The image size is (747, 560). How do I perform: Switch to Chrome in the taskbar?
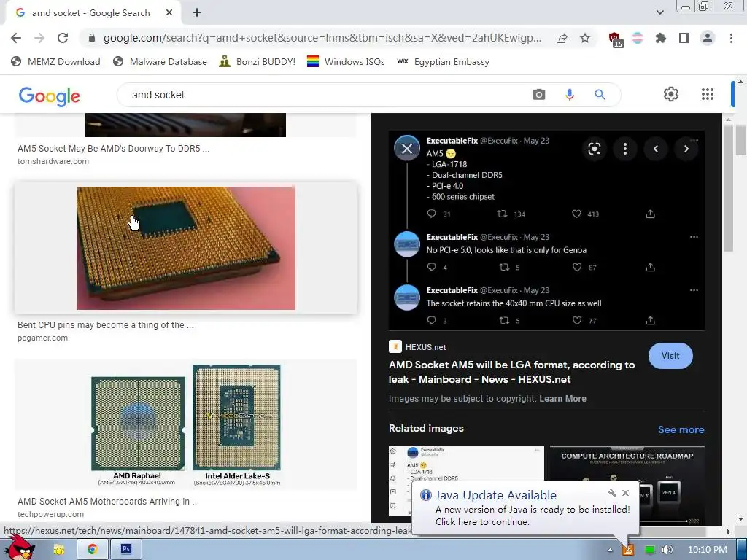(x=93, y=550)
